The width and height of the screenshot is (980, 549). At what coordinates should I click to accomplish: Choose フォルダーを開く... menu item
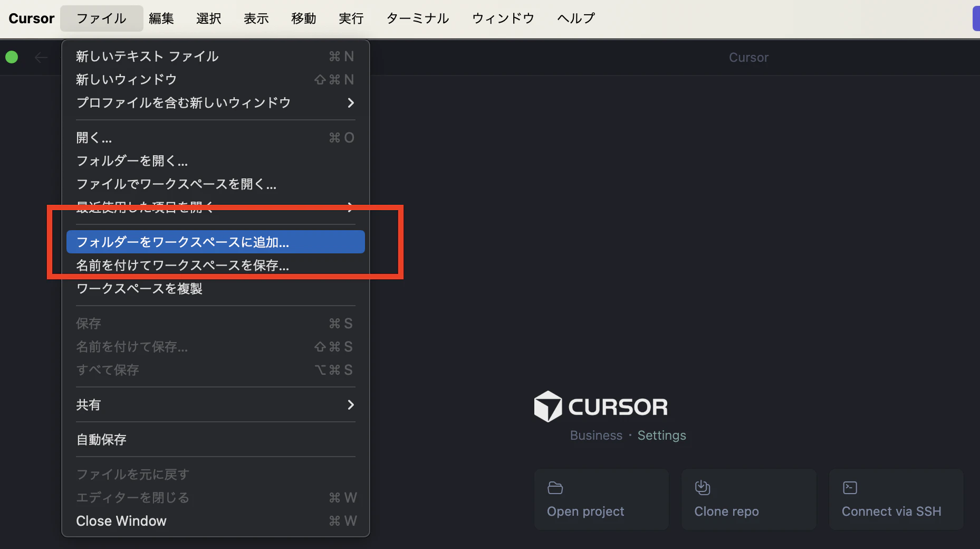point(216,161)
